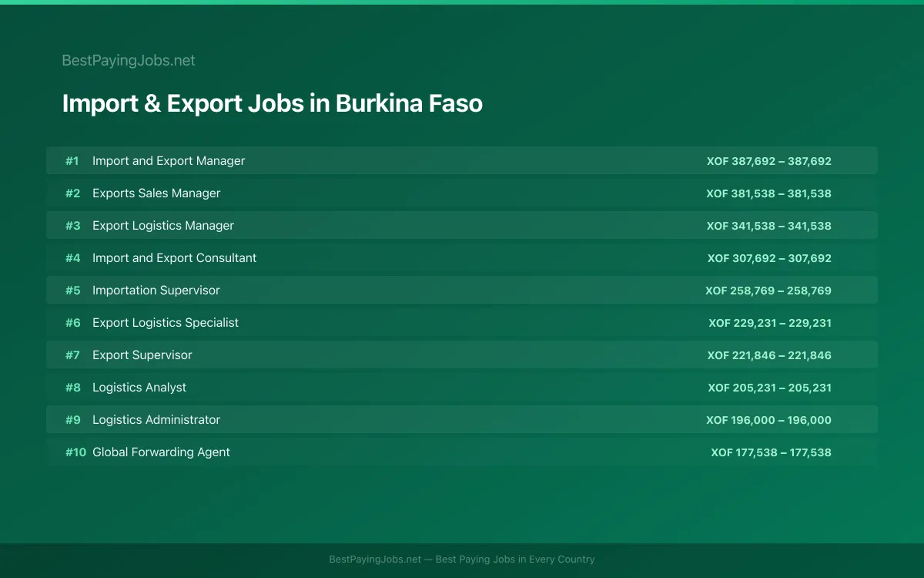Click the 'Export Logistics Manager' job title
Viewport: 924px width, 578px height.
[x=163, y=226]
